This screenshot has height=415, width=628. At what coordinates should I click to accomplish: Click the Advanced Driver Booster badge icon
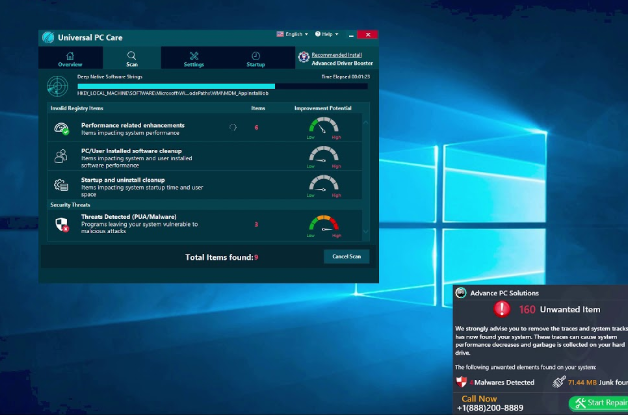[x=304, y=57]
